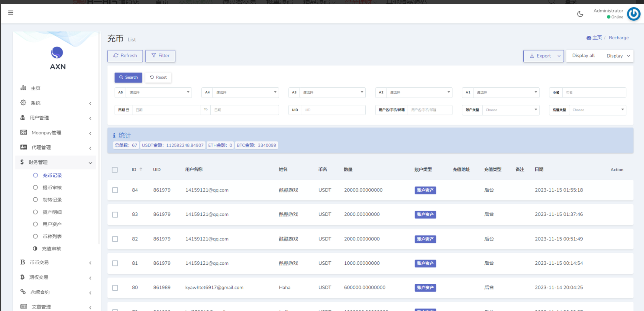Select the checkbox for row ID 84
Image resolution: width=644 pixels, height=311 pixels.
click(115, 190)
